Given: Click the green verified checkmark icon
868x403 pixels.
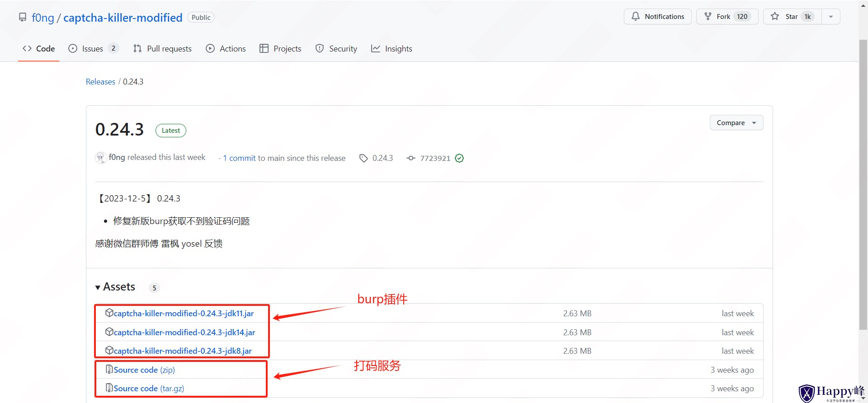Looking at the screenshot, I should 459,158.
